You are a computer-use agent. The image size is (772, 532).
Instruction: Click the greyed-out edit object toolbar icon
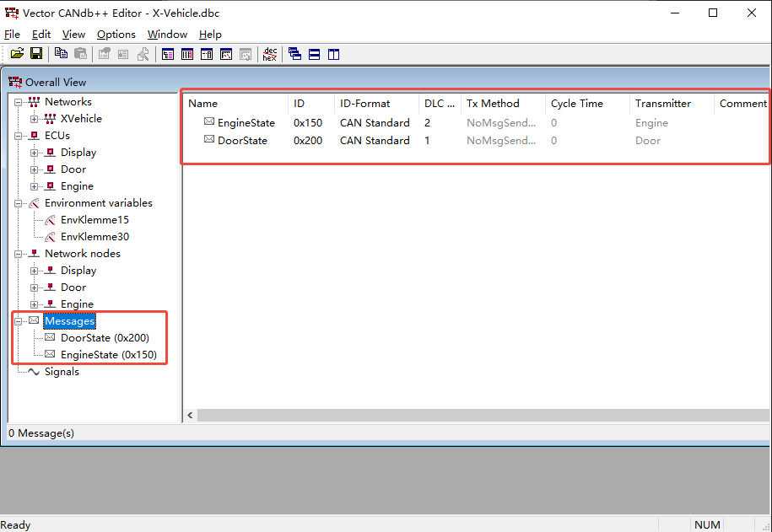(x=105, y=54)
